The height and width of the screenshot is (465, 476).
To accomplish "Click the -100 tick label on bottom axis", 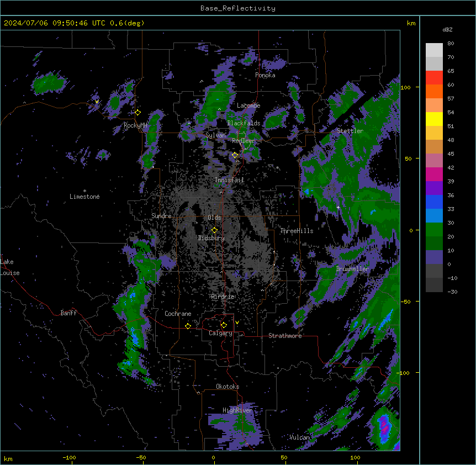I will (x=69, y=458).
